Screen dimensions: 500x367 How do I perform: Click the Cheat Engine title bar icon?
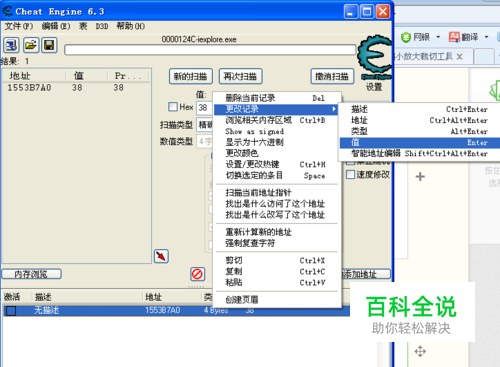(x=7, y=11)
